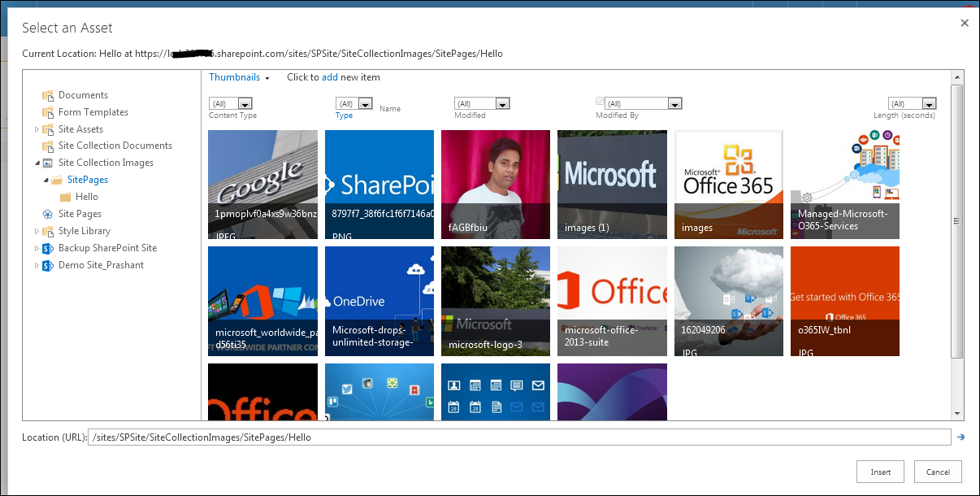The width and height of the screenshot is (980, 496).
Task: Click the Location (URL) input field
Action: (519, 437)
